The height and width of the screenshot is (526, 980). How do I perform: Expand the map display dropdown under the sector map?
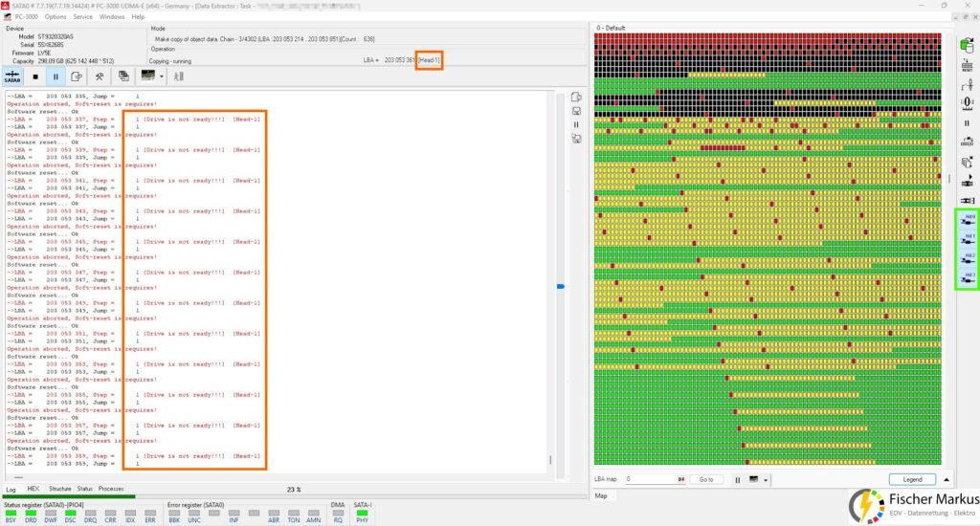pyautogui.click(x=766, y=480)
